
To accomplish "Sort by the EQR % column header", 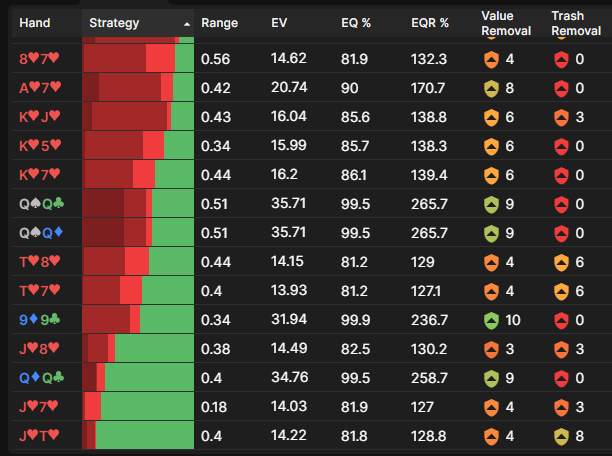I will (430, 23).
